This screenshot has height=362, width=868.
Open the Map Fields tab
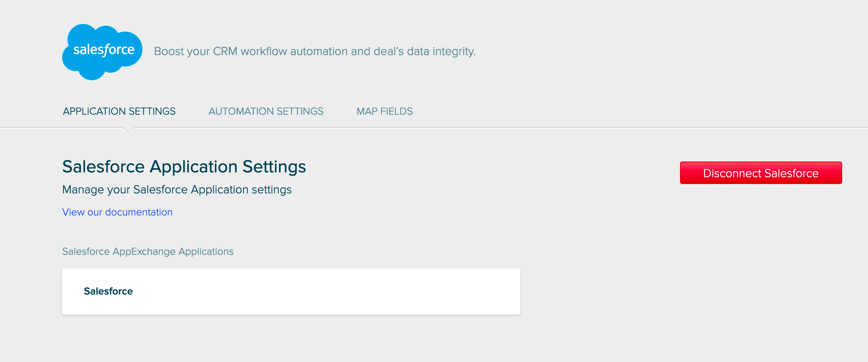pos(385,111)
